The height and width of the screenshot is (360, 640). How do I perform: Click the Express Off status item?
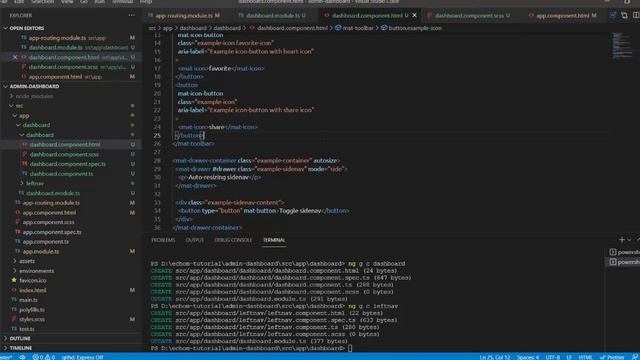pyautogui.click(x=82, y=357)
